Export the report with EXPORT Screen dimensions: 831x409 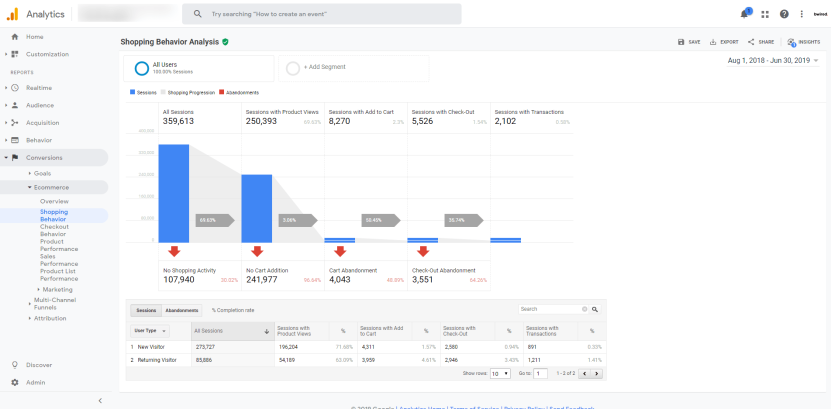tap(724, 42)
